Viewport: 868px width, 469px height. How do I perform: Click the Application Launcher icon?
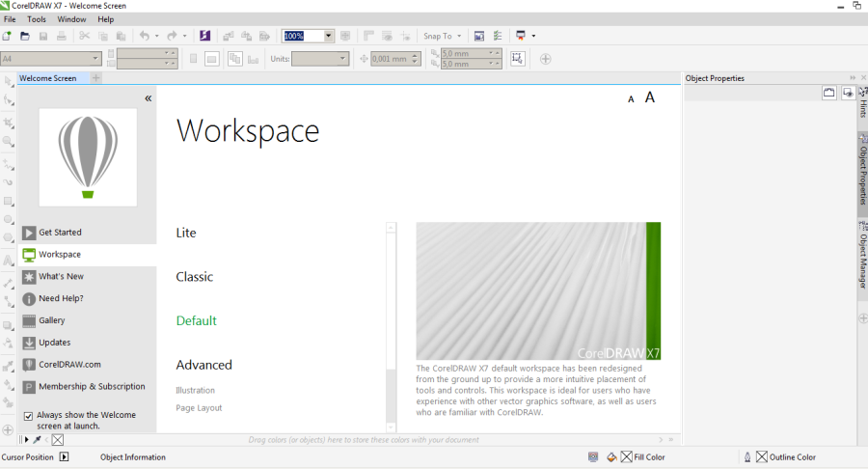[521, 36]
